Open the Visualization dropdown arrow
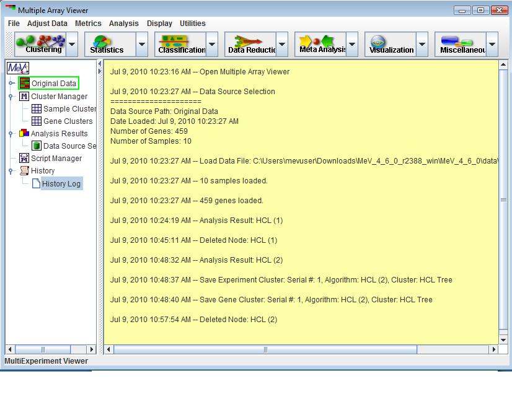Viewport: 512px width, 420px height. point(423,45)
